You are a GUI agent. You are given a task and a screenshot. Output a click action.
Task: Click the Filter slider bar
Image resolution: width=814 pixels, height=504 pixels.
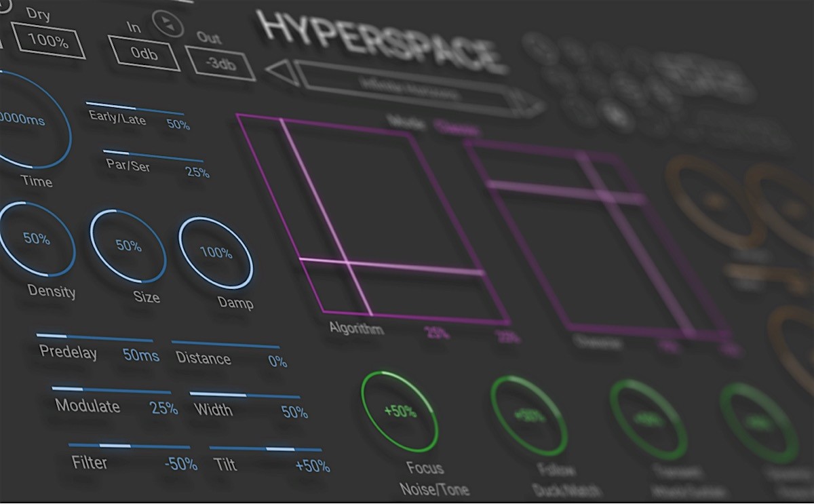[129, 446]
